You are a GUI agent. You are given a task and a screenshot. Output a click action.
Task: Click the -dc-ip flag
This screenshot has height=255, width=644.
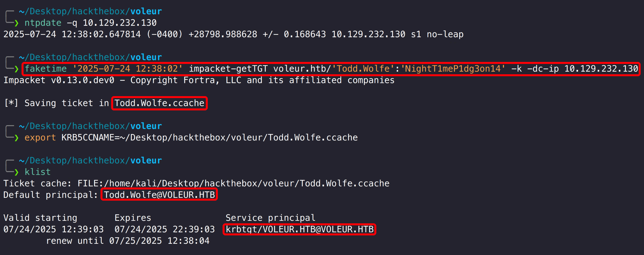click(543, 69)
